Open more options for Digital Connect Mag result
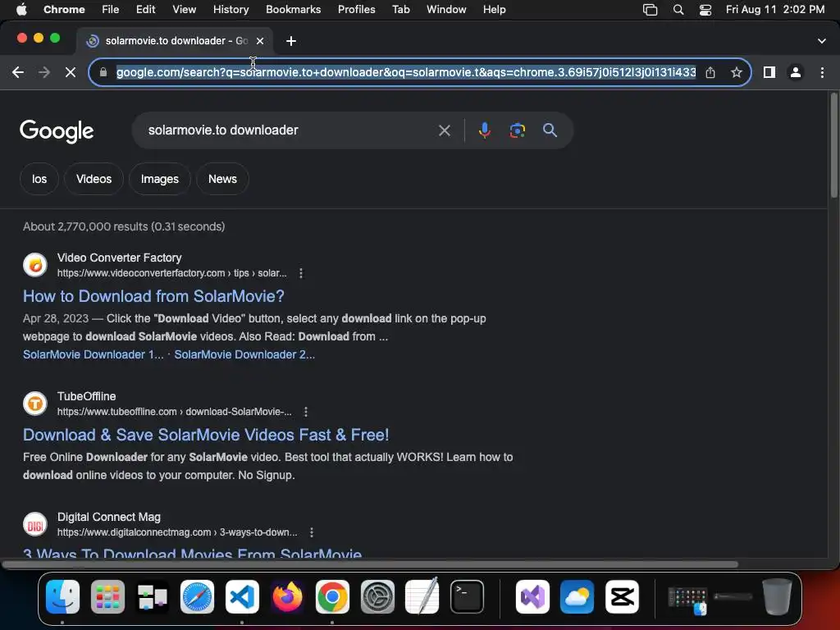The width and height of the screenshot is (840, 630). (x=312, y=532)
